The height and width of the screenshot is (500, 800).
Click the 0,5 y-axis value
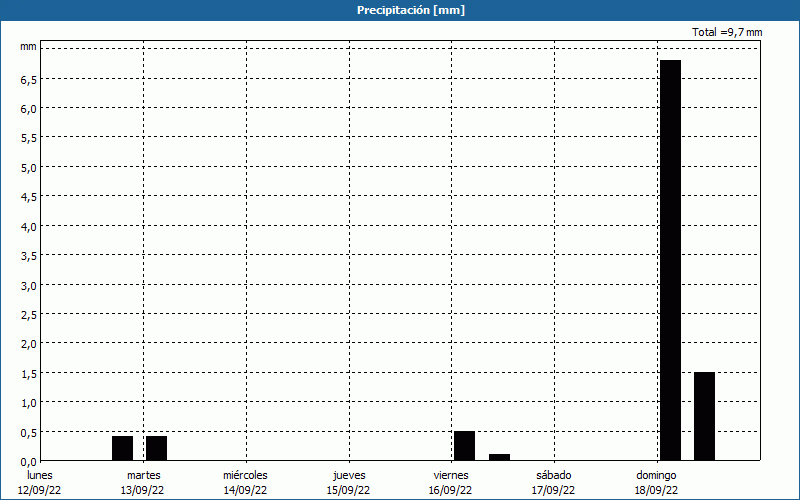(x=29, y=433)
